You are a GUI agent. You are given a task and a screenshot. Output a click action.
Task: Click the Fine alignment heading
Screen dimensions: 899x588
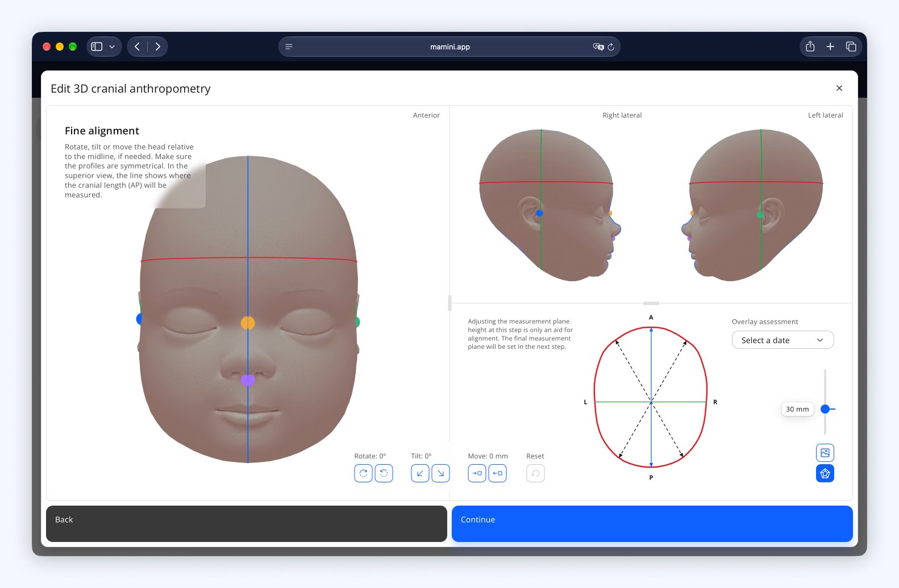pyautogui.click(x=102, y=131)
